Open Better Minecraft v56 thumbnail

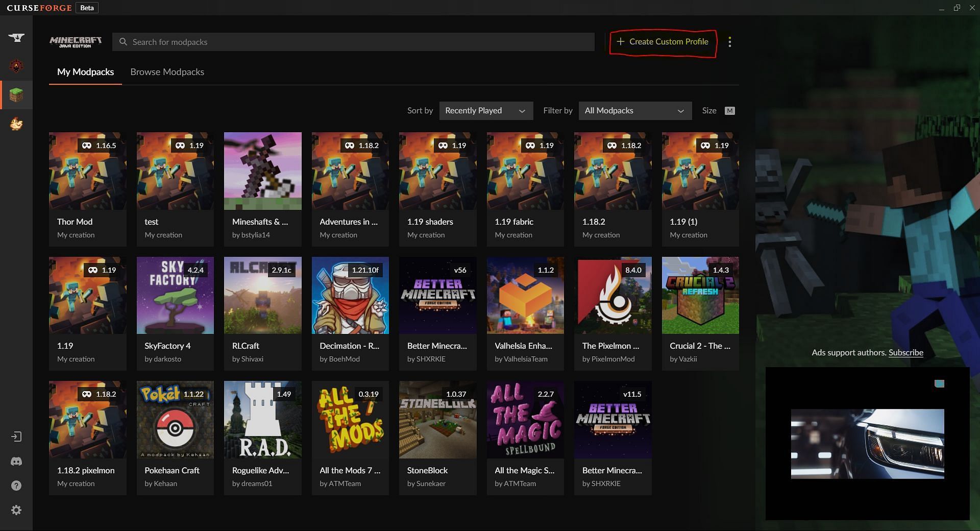tap(438, 295)
